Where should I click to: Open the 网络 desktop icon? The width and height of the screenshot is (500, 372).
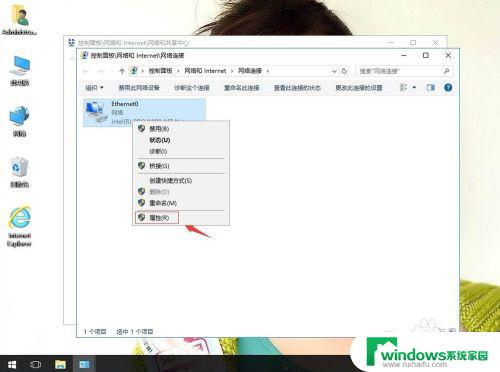tap(20, 121)
